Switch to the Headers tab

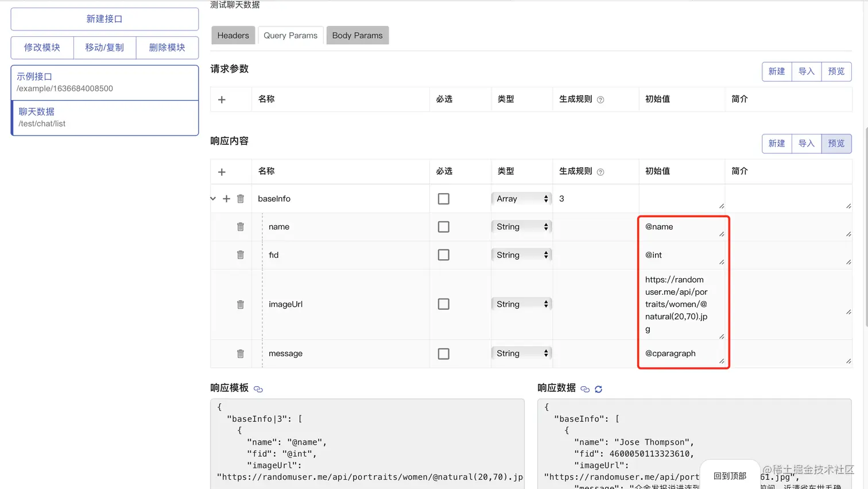point(233,35)
